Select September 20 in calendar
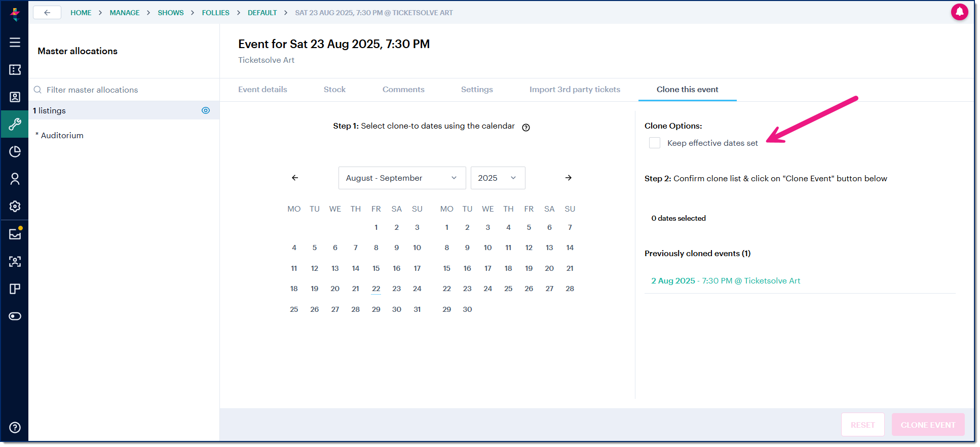980x447 pixels. click(x=549, y=268)
